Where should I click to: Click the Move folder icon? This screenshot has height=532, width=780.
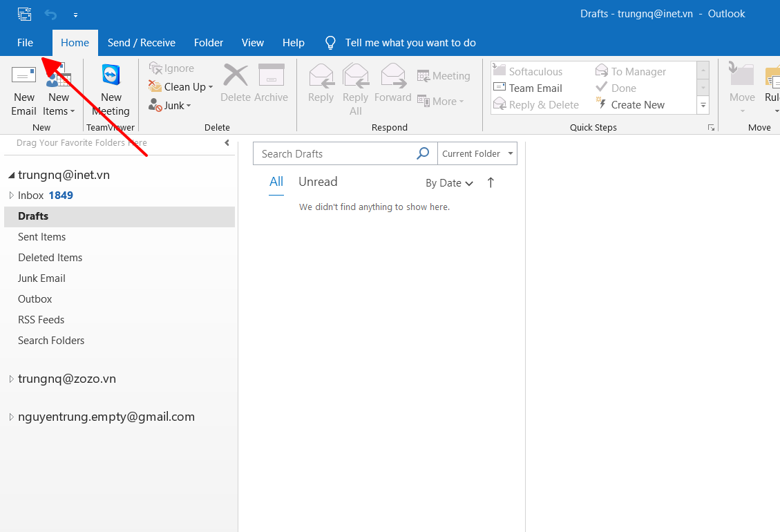pyautogui.click(x=742, y=74)
